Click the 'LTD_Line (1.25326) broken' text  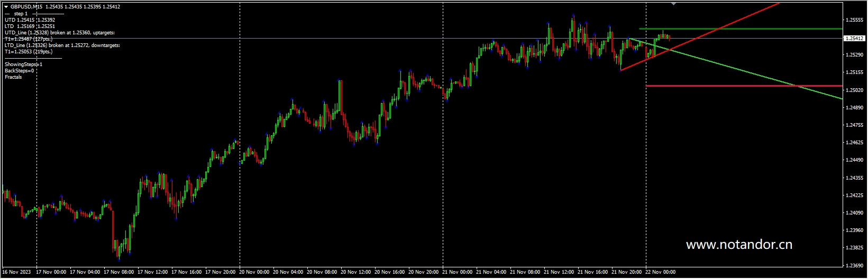62,45
